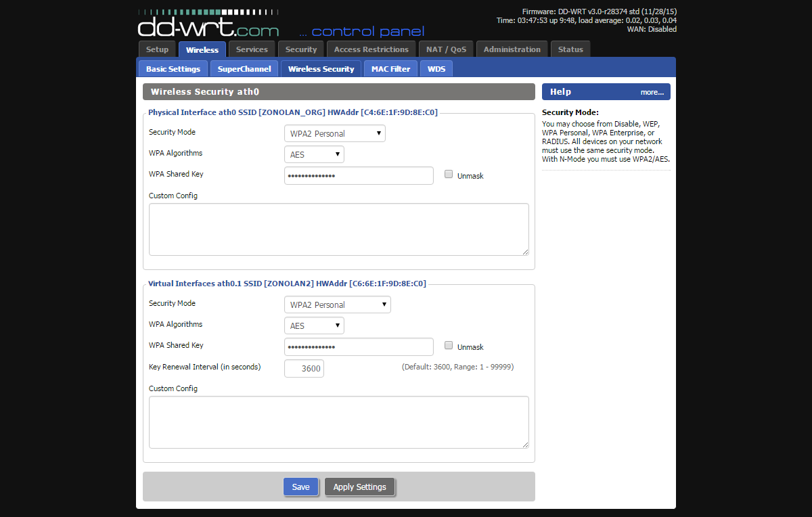Open the Administration tab
This screenshot has width=812, height=517.
[512, 49]
